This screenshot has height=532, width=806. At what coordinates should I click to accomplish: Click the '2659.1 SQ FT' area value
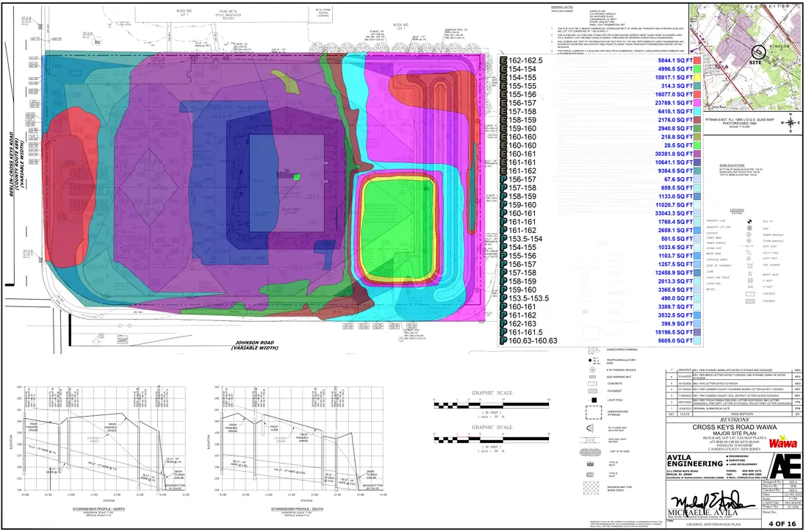(675, 230)
